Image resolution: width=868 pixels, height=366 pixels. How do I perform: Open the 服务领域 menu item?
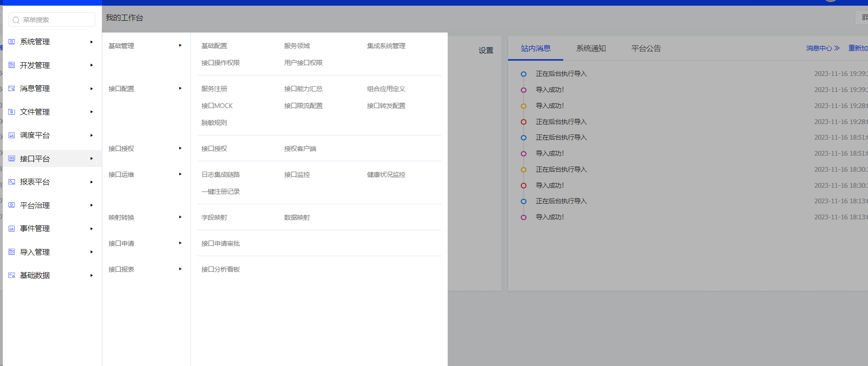297,46
